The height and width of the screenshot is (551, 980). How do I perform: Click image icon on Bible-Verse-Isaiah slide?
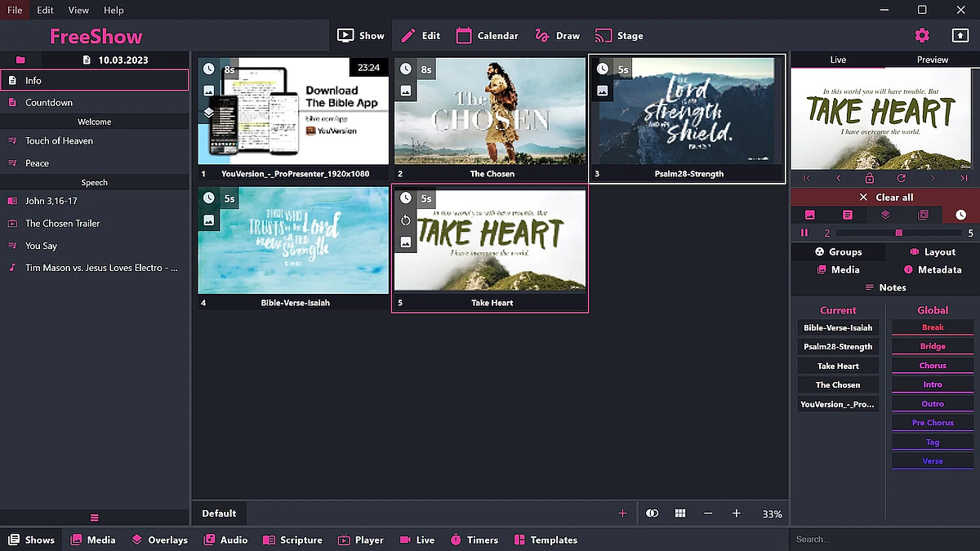pyautogui.click(x=209, y=220)
